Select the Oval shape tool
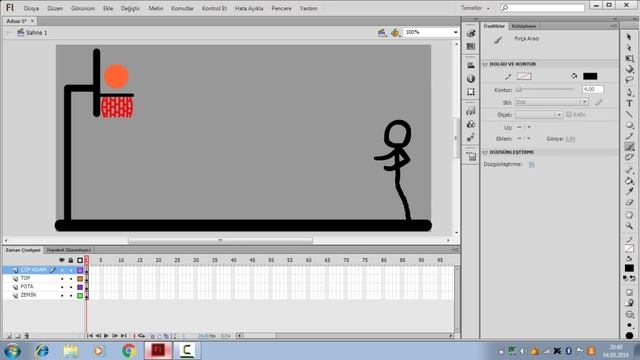Viewport: 640px width, 360px height. pos(629,125)
